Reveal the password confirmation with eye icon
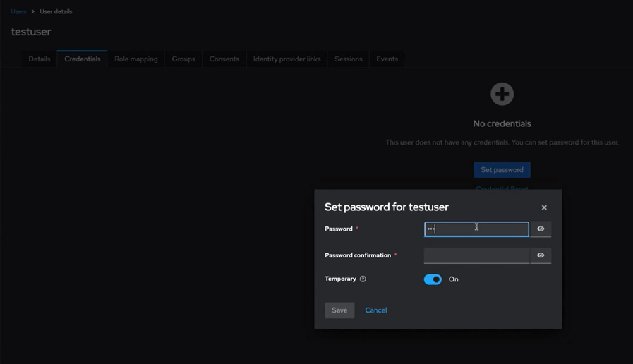The image size is (633, 364). tap(541, 255)
